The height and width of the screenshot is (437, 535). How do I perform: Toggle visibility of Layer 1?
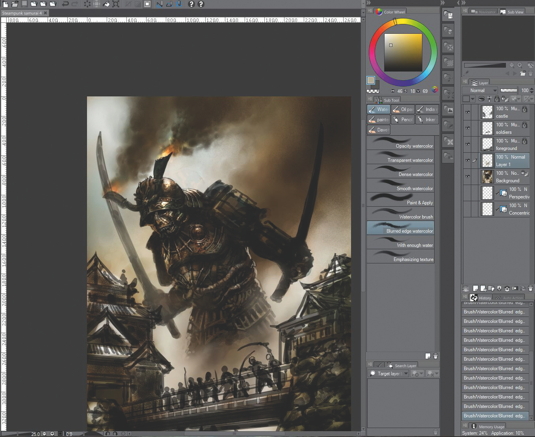pyautogui.click(x=467, y=160)
